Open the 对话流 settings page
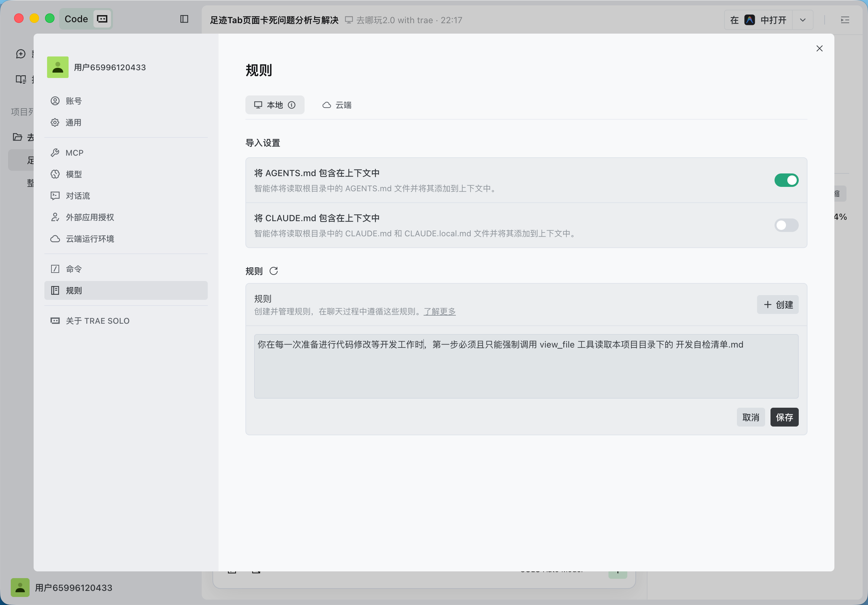This screenshot has width=868, height=605. pos(78,196)
